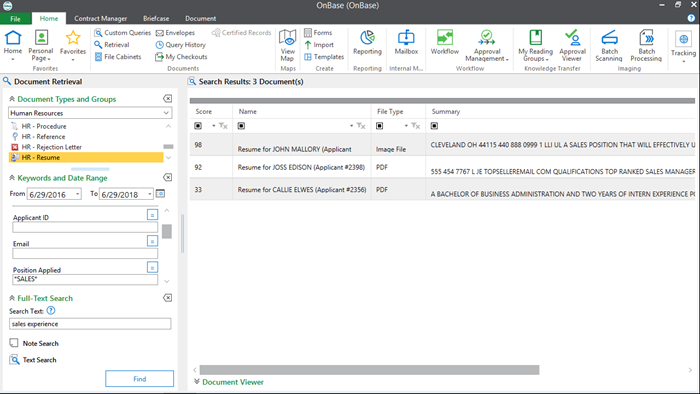Open Templates
700x394 pixels.
point(324,57)
